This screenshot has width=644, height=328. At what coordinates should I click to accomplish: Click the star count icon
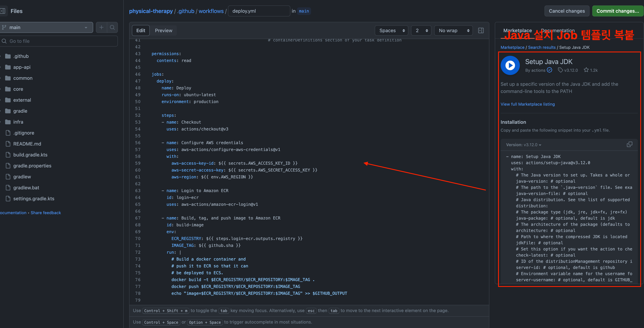(x=586, y=70)
